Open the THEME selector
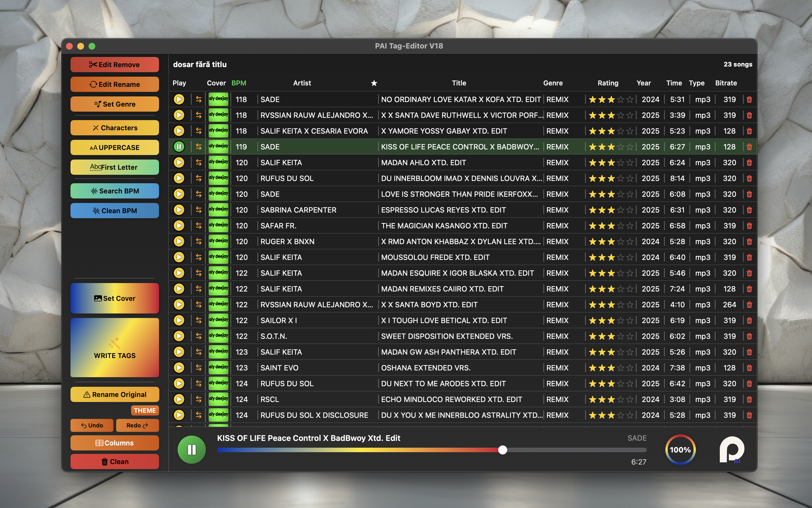 [x=145, y=410]
